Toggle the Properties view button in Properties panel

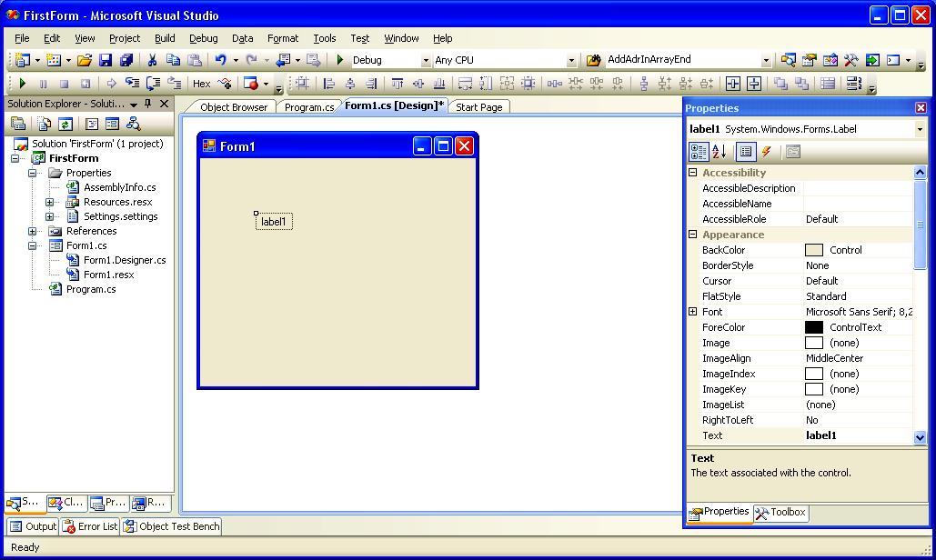(746, 152)
